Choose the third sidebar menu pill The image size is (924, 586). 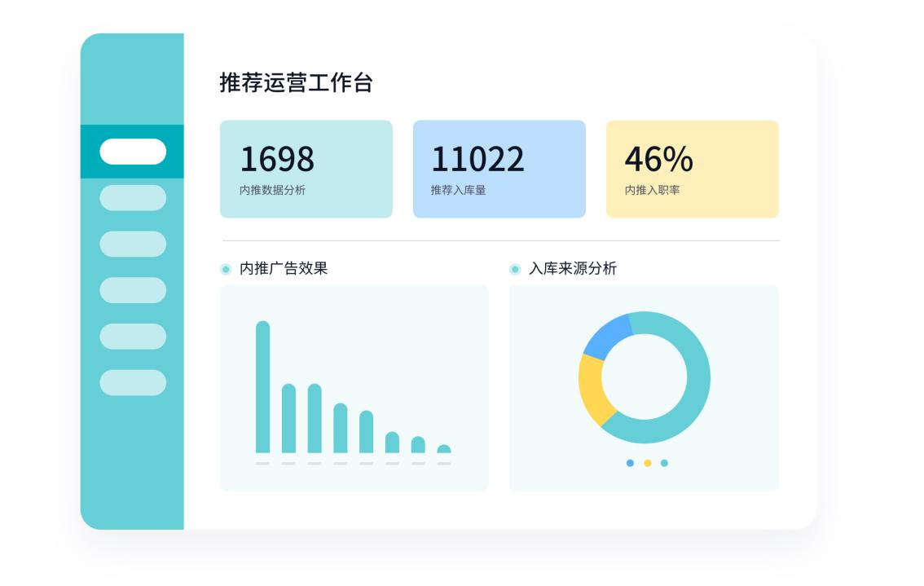pyautogui.click(x=133, y=244)
